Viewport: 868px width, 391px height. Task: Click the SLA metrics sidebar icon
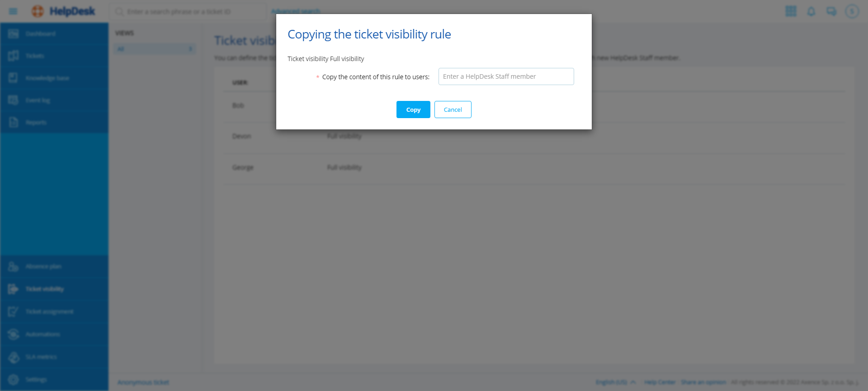(x=13, y=357)
